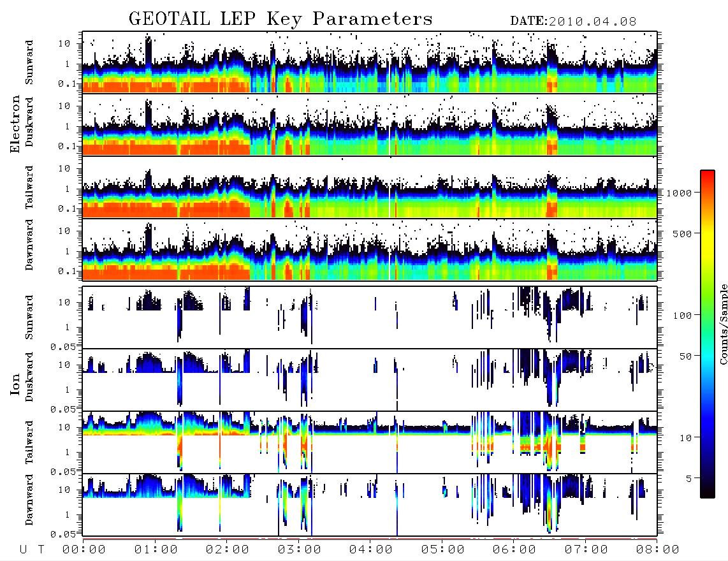This screenshot has width=728, height=561.
Task: Click the "06:00" time tick label
Action: tap(514, 550)
